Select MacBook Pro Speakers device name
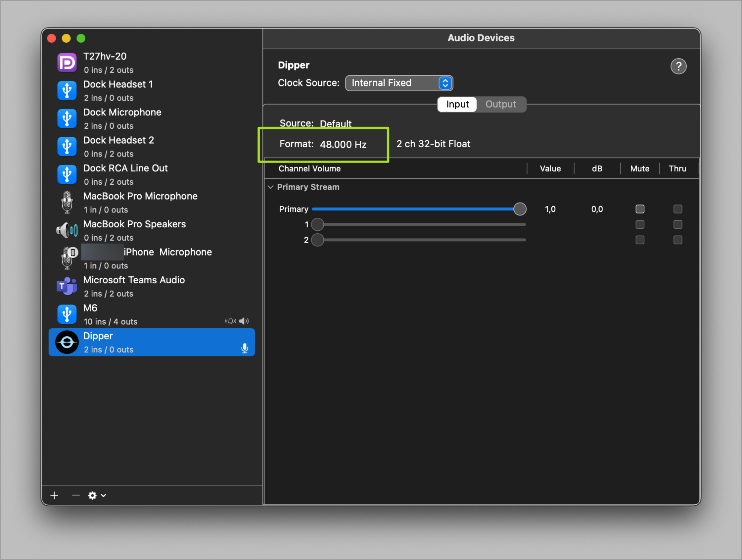Image resolution: width=742 pixels, height=560 pixels. pyautogui.click(x=134, y=224)
